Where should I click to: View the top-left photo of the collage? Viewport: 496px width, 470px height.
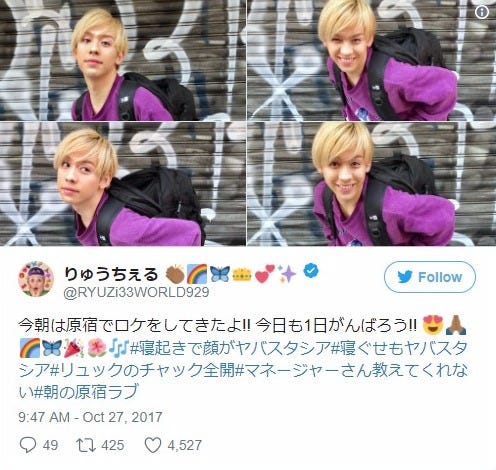[123, 60]
